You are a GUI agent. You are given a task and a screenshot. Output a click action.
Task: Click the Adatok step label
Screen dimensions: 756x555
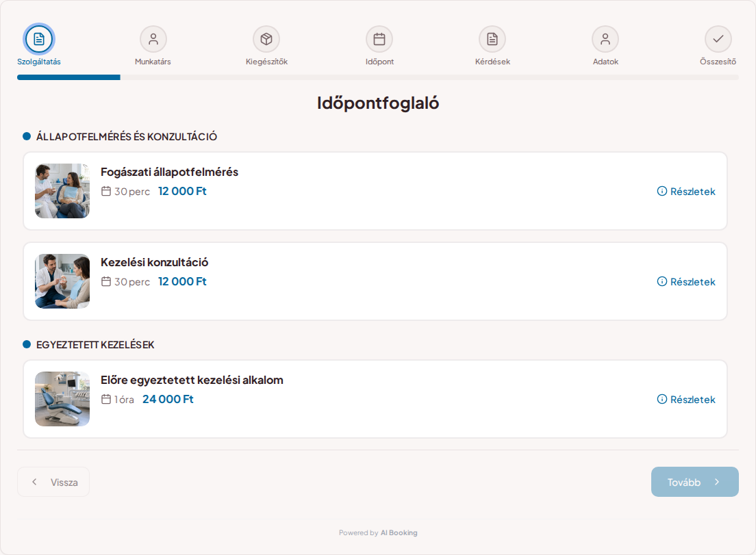[x=605, y=62]
